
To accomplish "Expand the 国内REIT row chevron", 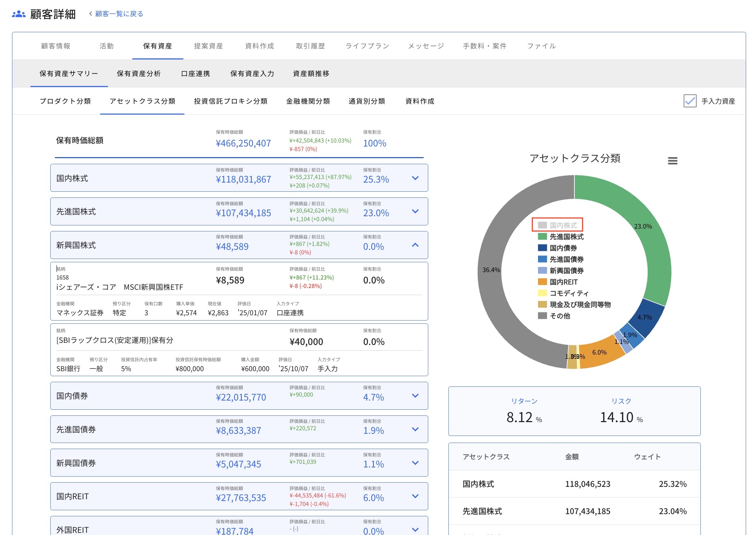I will tap(415, 496).
